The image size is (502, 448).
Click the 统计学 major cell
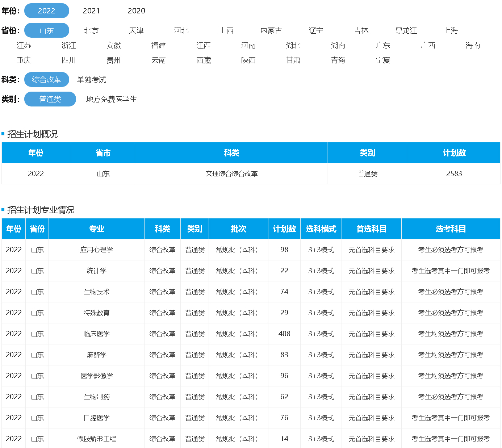point(97,271)
